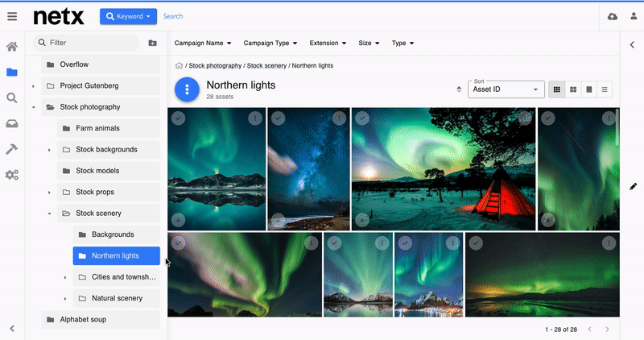The image size is (644, 340).
Task: Collapse the left sidebar with bottom arrow
Action: tap(12, 328)
